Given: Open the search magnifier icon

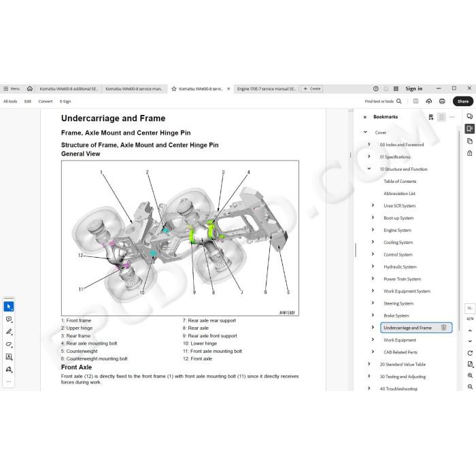Looking at the screenshot, I should [x=399, y=101].
